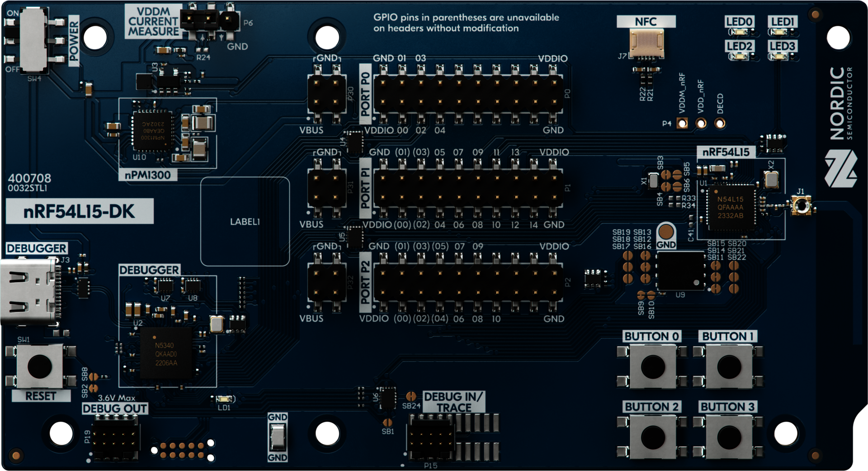Click the nPM1300 silkscreen label

coord(148,175)
